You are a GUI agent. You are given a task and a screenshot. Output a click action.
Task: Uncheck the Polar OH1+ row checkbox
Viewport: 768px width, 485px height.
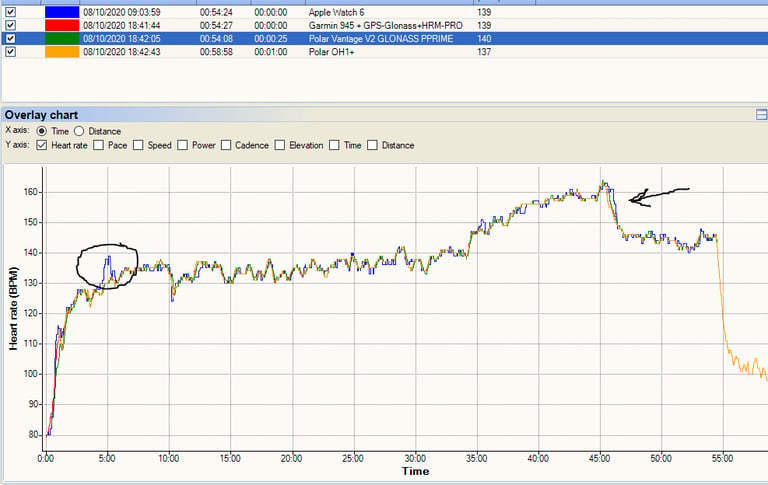[x=10, y=52]
